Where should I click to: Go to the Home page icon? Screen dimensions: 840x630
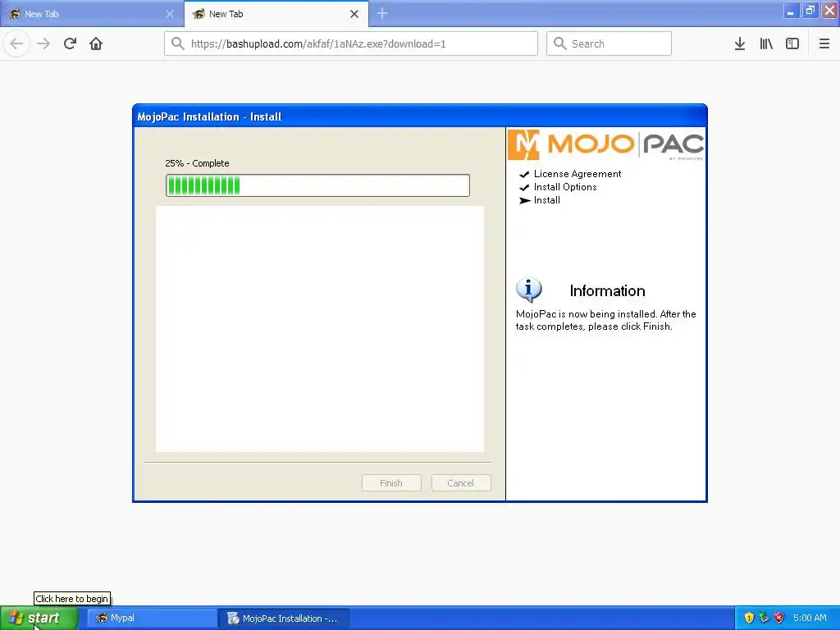point(96,43)
